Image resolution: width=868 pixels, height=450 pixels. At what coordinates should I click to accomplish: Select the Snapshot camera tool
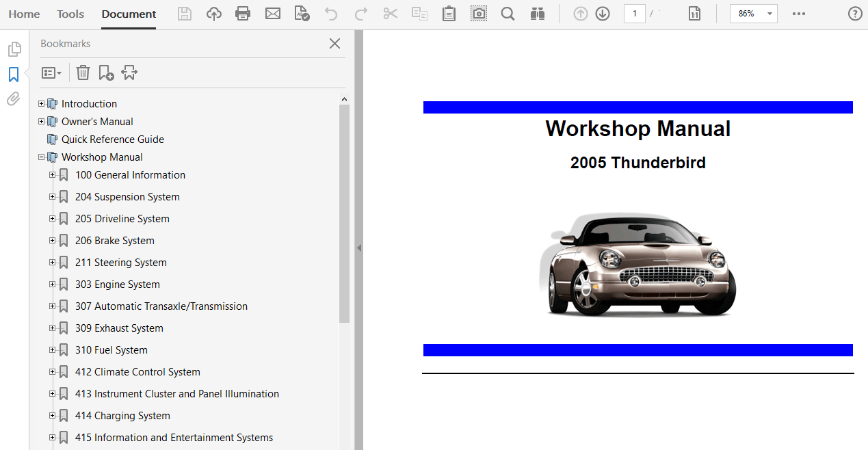pyautogui.click(x=479, y=14)
